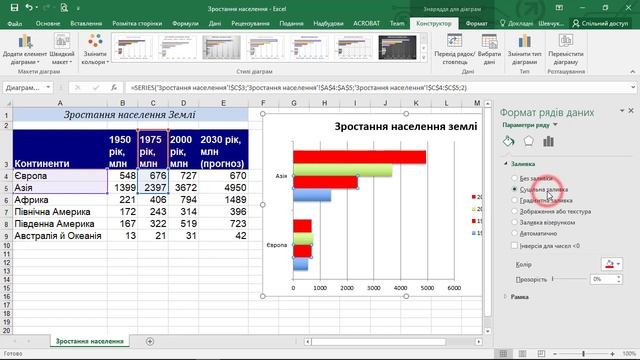
Task: Select the dark chart style thumbnail
Action: click(397, 47)
